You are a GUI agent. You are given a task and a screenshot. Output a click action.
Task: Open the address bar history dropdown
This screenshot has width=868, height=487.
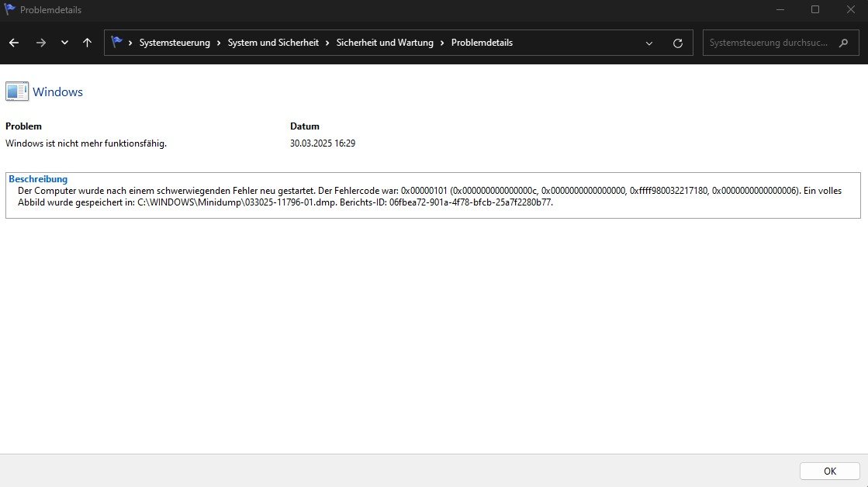[x=648, y=43]
